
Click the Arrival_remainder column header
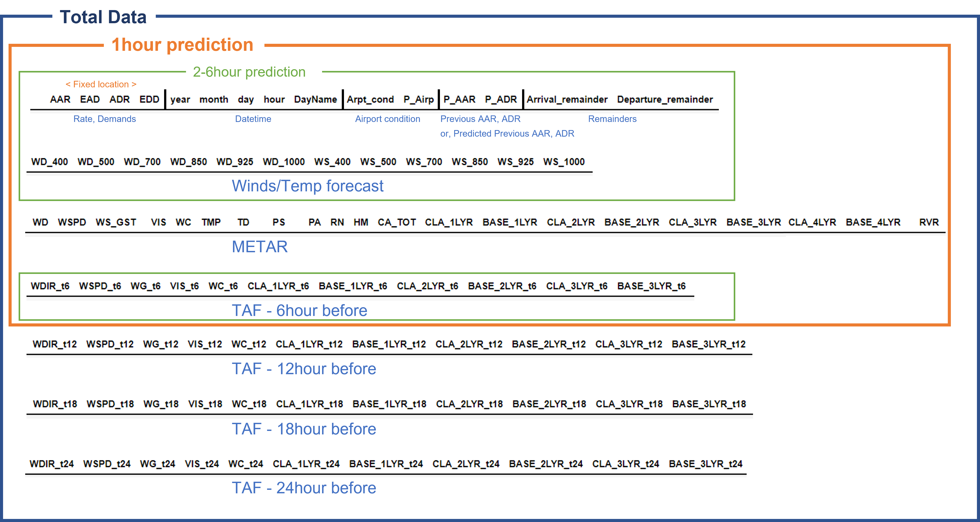(567, 99)
